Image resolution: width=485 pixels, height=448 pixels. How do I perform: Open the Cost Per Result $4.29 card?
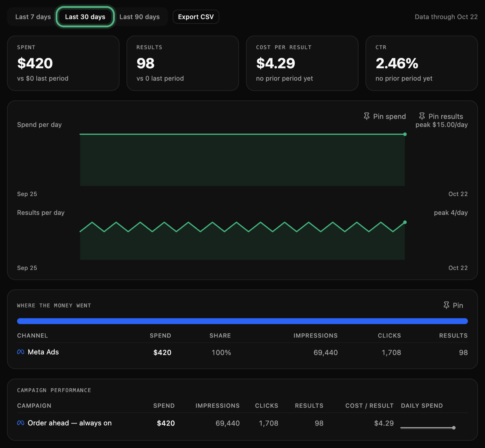302,63
